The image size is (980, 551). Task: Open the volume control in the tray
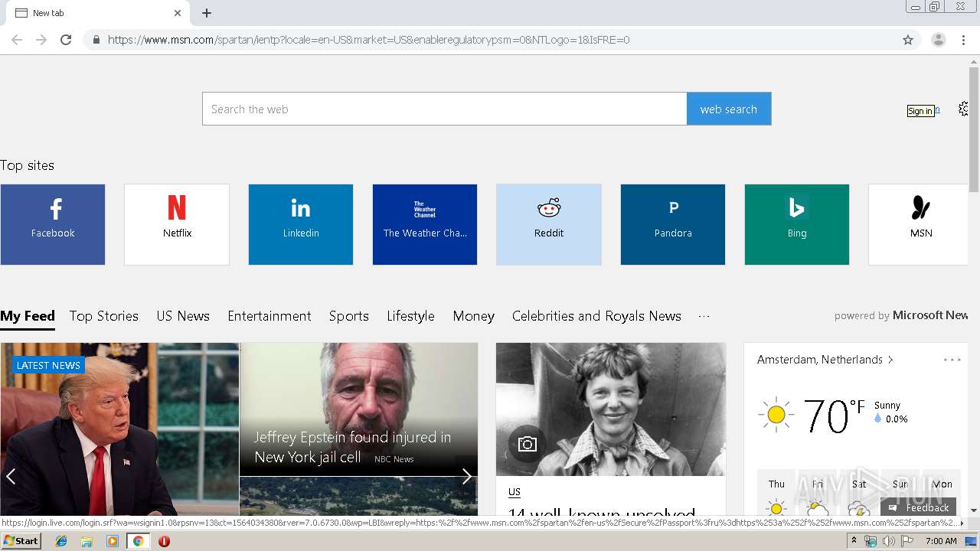(888, 541)
